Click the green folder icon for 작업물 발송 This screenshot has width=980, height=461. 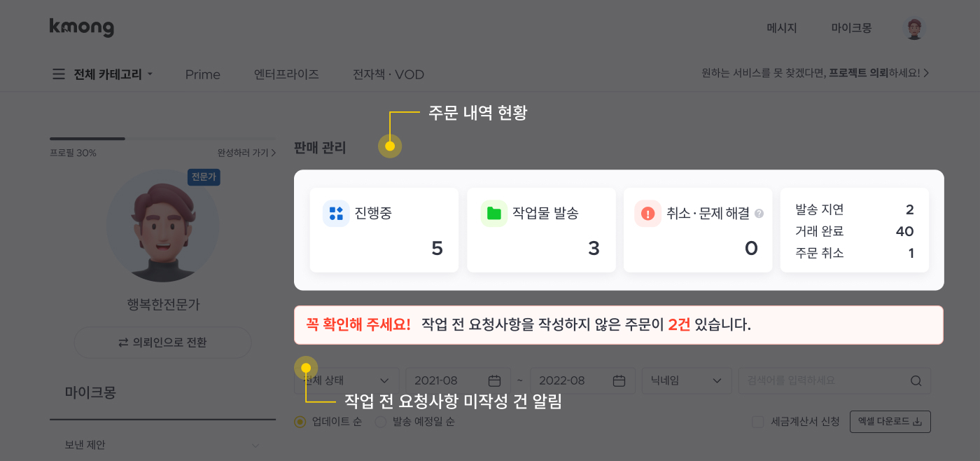click(494, 214)
